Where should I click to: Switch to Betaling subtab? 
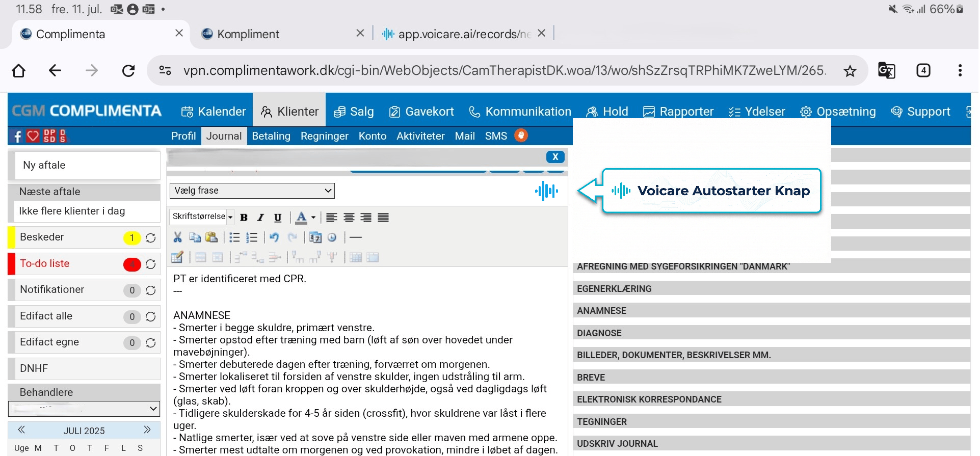(271, 136)
